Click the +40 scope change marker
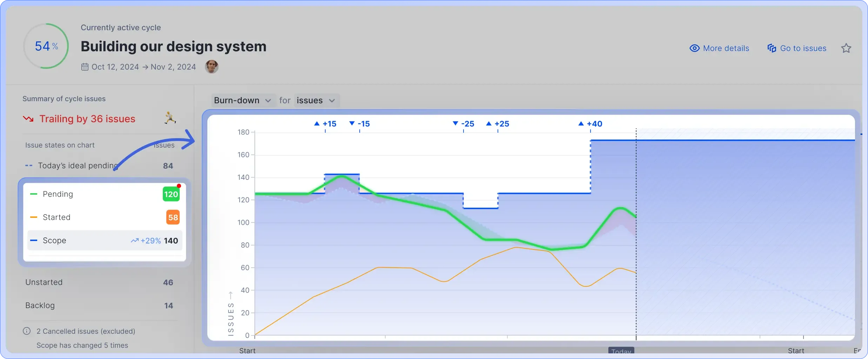This screenshot has height=359, width=868. point(590,124)
